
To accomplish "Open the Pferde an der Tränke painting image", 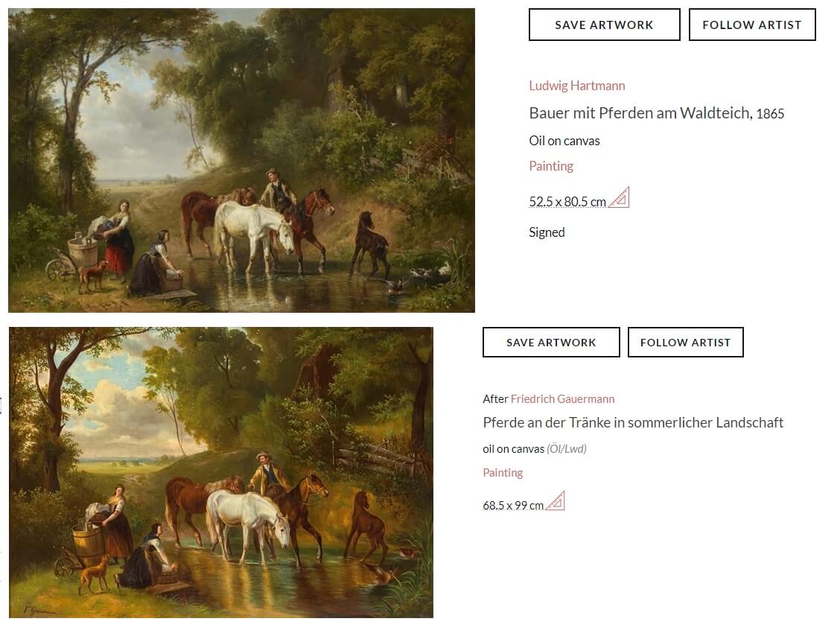I will [x=221, y=472].
